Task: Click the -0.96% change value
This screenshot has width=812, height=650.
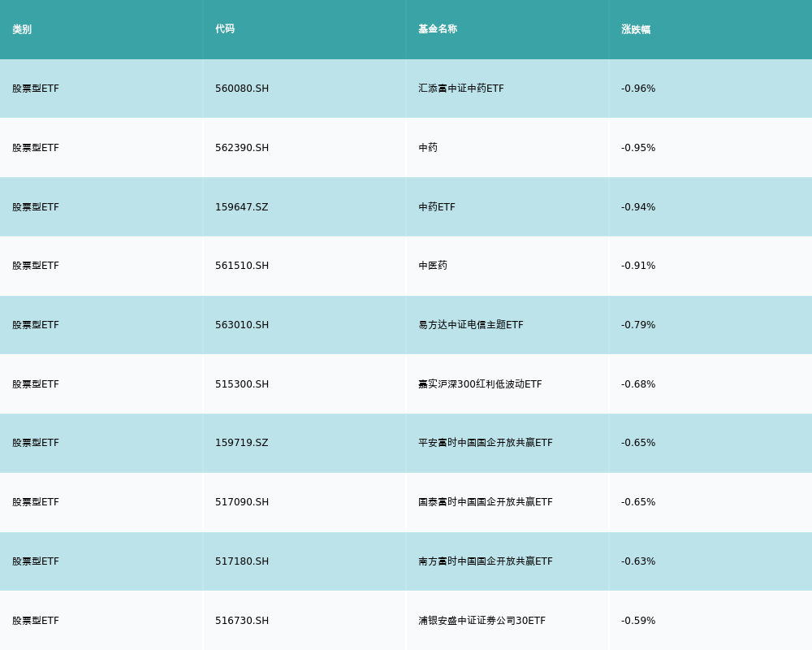Action: tap(638, 89)
